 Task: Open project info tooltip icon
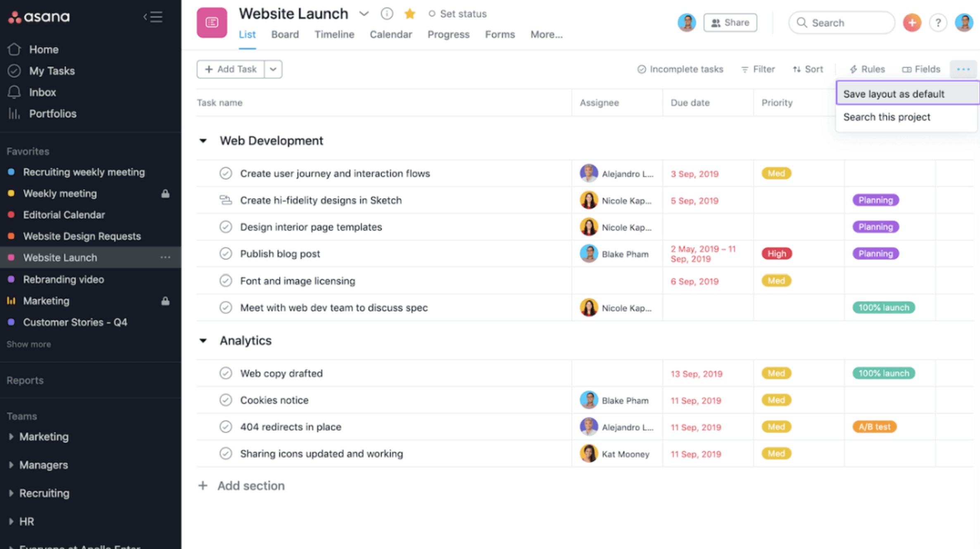pyautogui.click(x=387, y=14)
